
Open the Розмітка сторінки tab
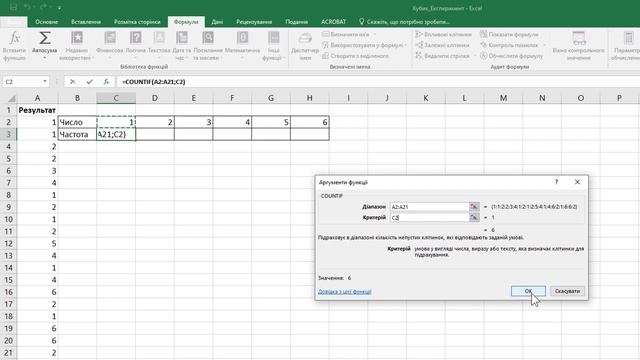click(x=137, y=22)
